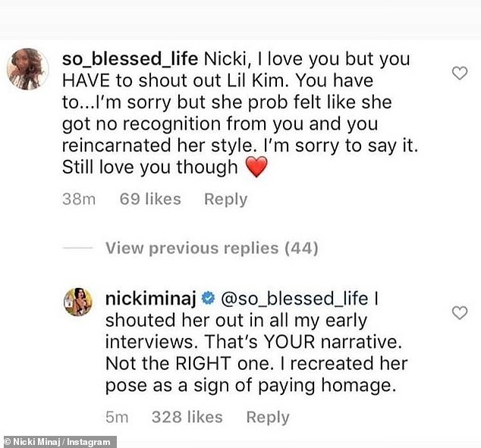Click the red heart emoji in the comment
481x448 pixels.
click(257, 166)
